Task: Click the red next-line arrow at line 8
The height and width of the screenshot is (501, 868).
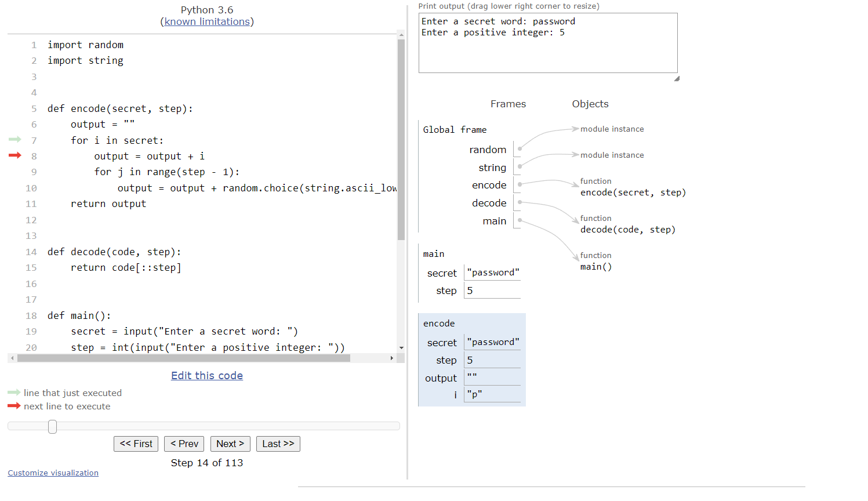Action: tap(15, 155)
